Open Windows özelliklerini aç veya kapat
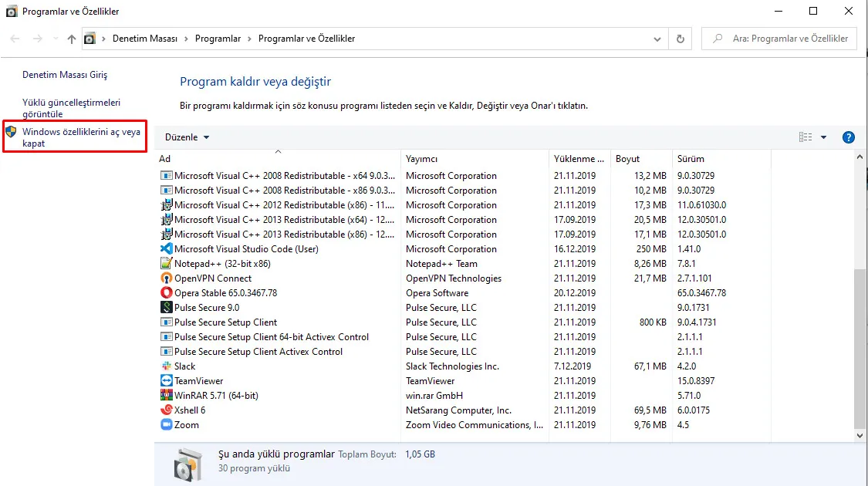This screenshot has width=868, height=486. pos(81,137)
